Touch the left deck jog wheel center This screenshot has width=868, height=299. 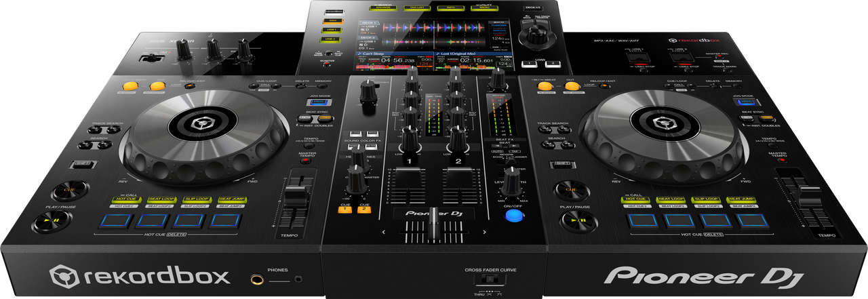point(204,123)
